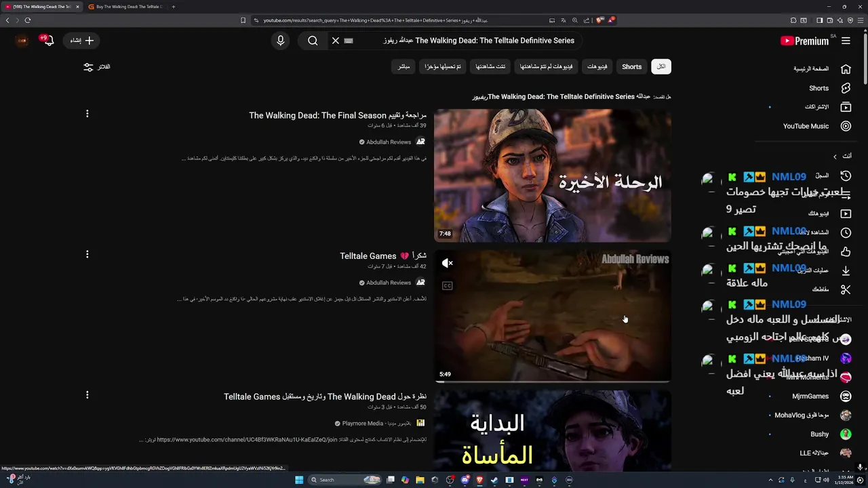Screen dimensions: 868x488
Task: Toggle captions on the preview video
Action: 447,285
